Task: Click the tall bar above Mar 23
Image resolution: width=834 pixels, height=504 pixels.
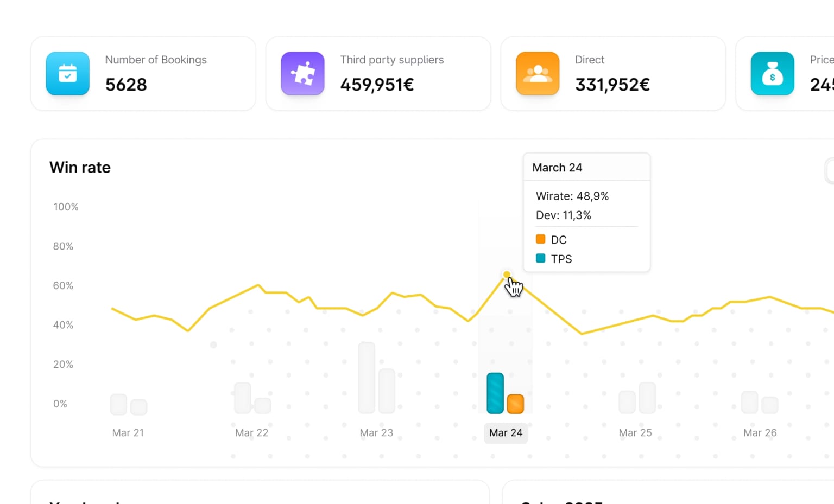Action: pos(367,377)
